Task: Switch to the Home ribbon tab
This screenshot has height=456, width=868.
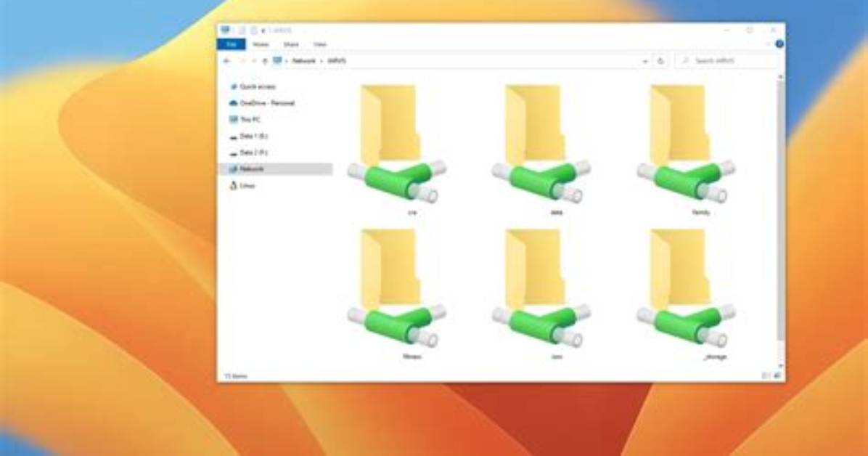Action: (x=261, y=44)
